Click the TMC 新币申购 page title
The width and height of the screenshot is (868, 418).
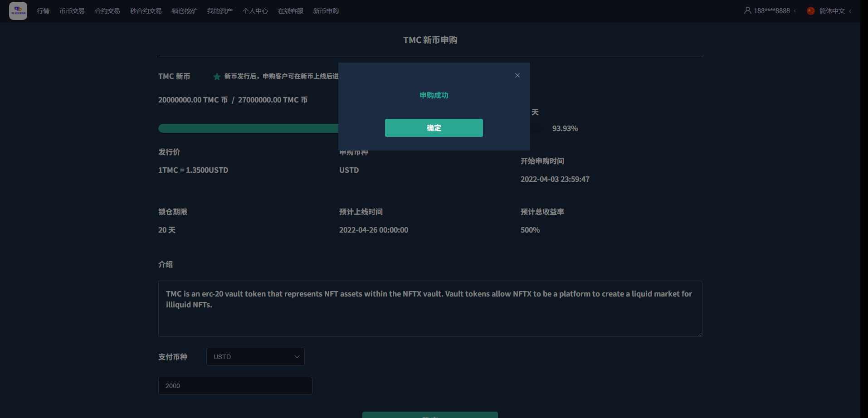(x=430, y=40)
